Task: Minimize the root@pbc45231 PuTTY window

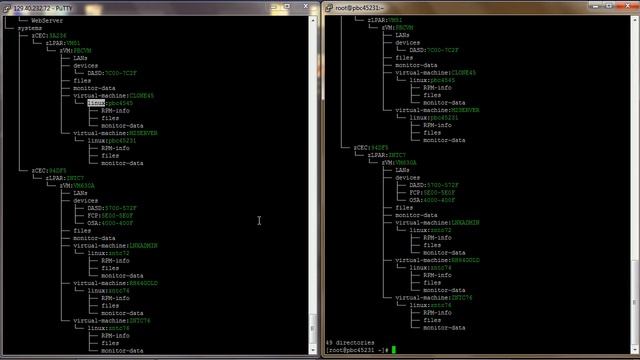Action: pos(596,6)
